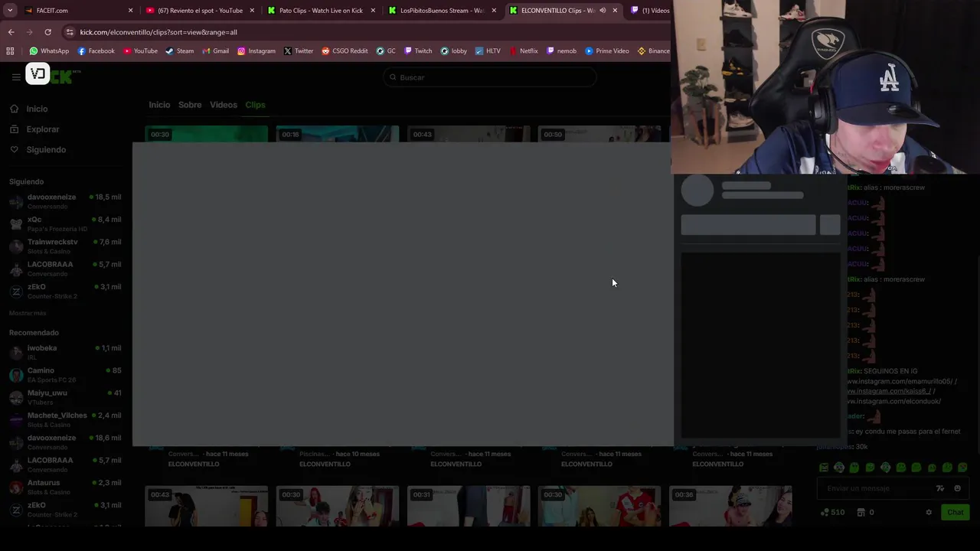Open the CSGO Reddit bookmark
Screen dimensions: 980x551
[345, 51]
